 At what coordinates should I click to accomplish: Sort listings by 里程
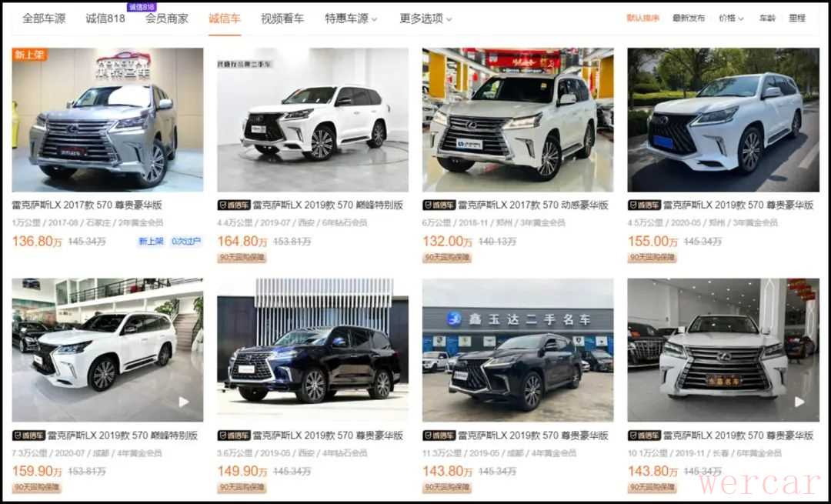tap(797, 18)
